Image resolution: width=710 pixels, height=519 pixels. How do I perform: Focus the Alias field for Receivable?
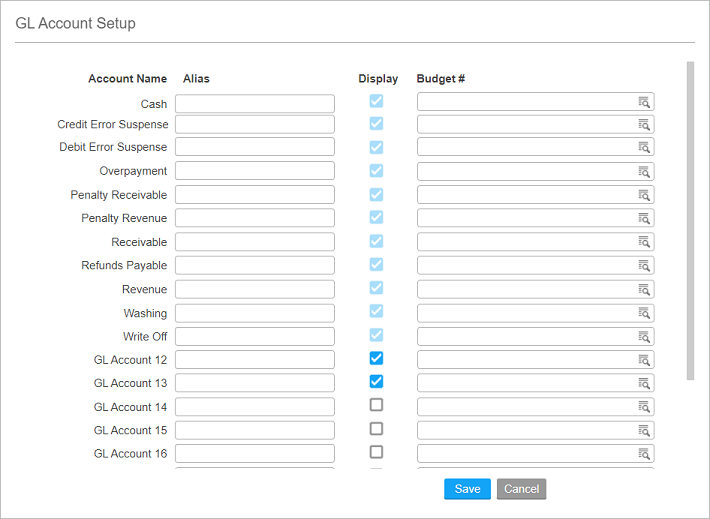pyautogui.click(x=254, y=242)
